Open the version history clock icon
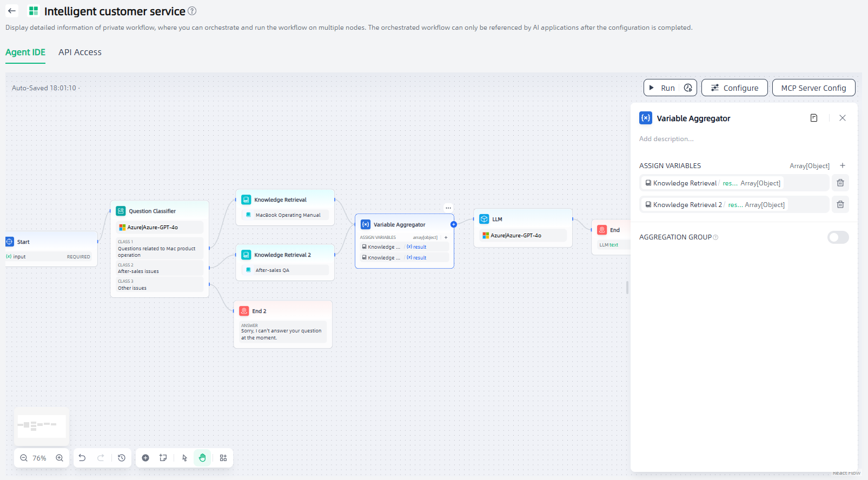This screenshot has width=868, height=480. [122, 458]
